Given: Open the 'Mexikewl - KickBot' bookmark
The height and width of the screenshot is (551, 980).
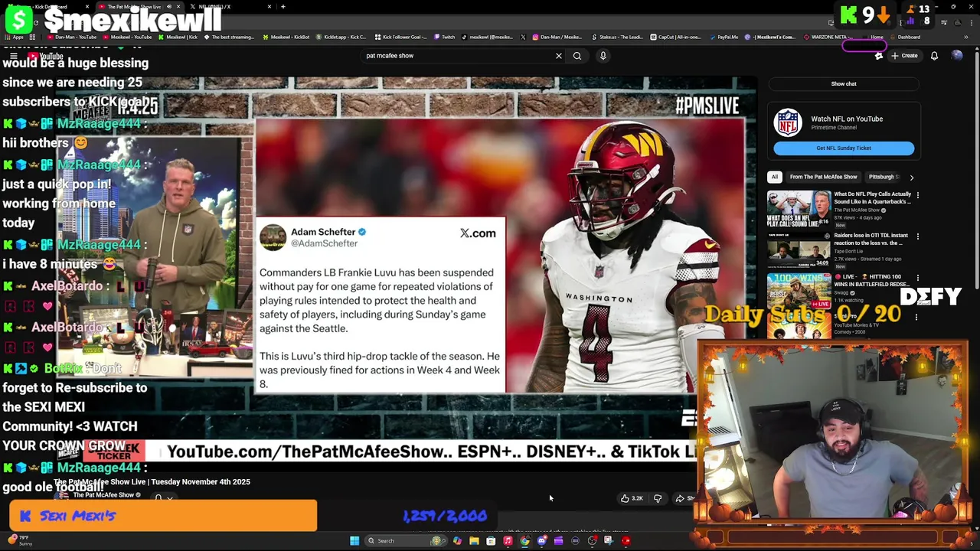Looking at the screenshot, I should (x=286, y=37).
